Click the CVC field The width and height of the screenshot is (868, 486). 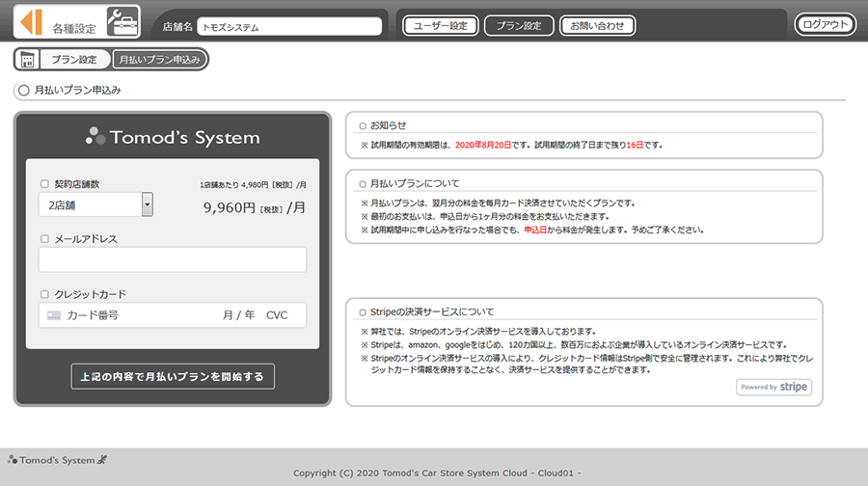pos(277,315)
